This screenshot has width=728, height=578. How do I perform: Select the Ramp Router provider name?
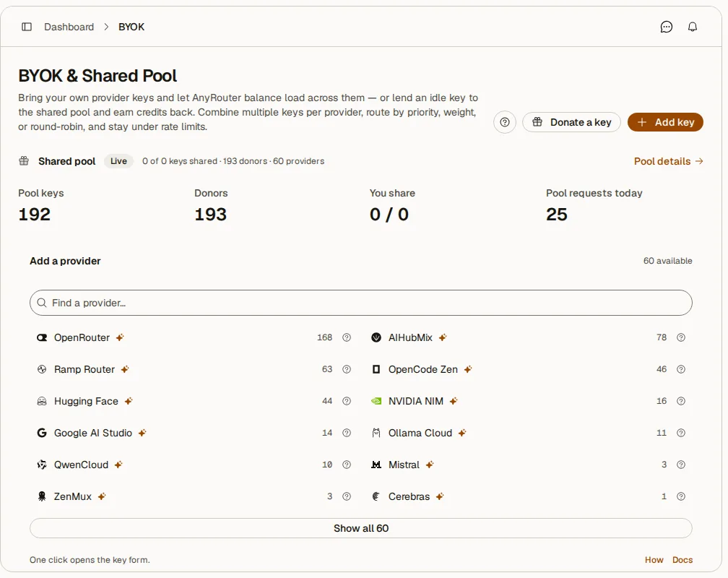pyautogui.click(x=84, y=369)
